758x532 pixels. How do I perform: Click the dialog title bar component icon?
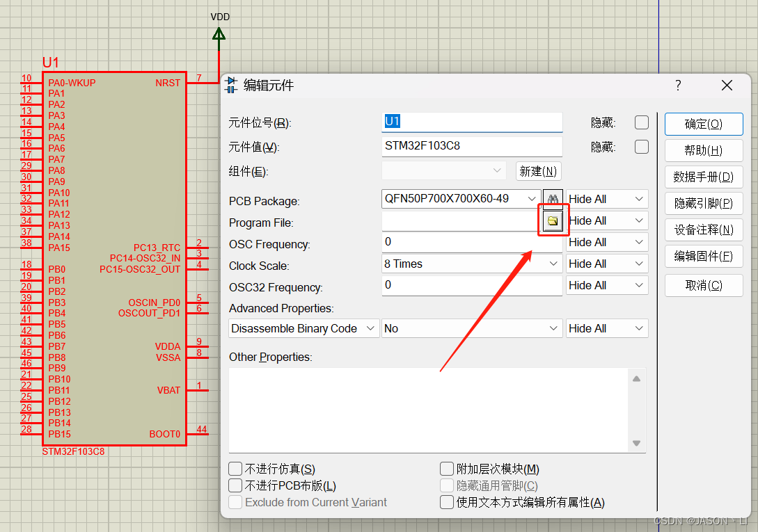click(231, 85)
